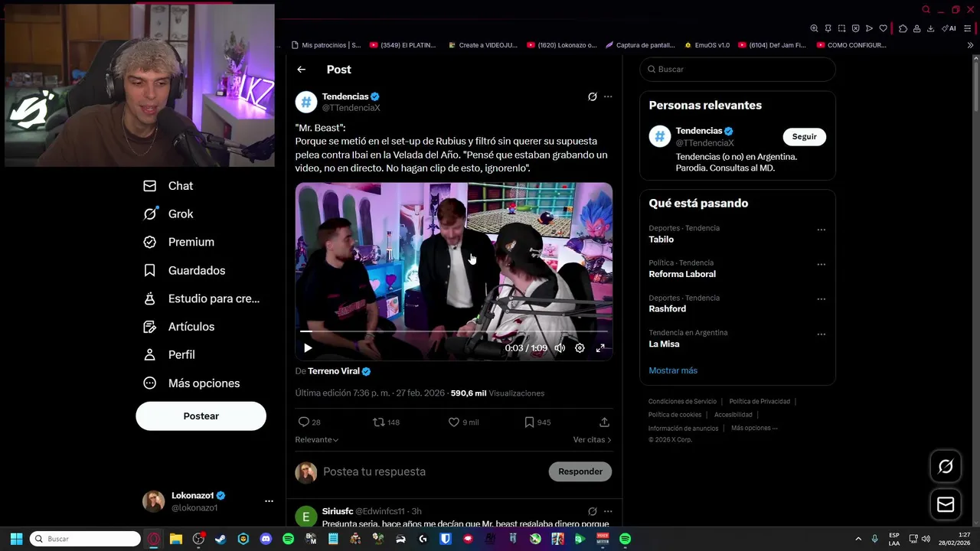Expand the video to fullscreen
Screen dimensions: 980x551
(600, 348)
